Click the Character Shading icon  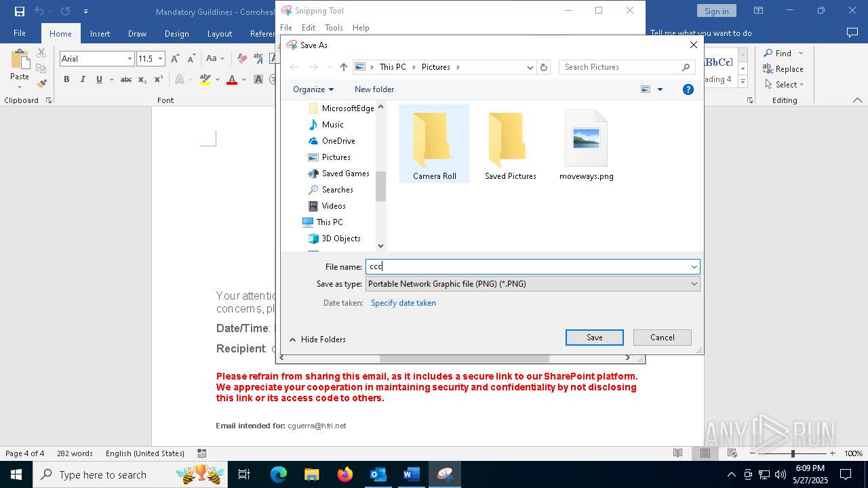click(258, 79)
